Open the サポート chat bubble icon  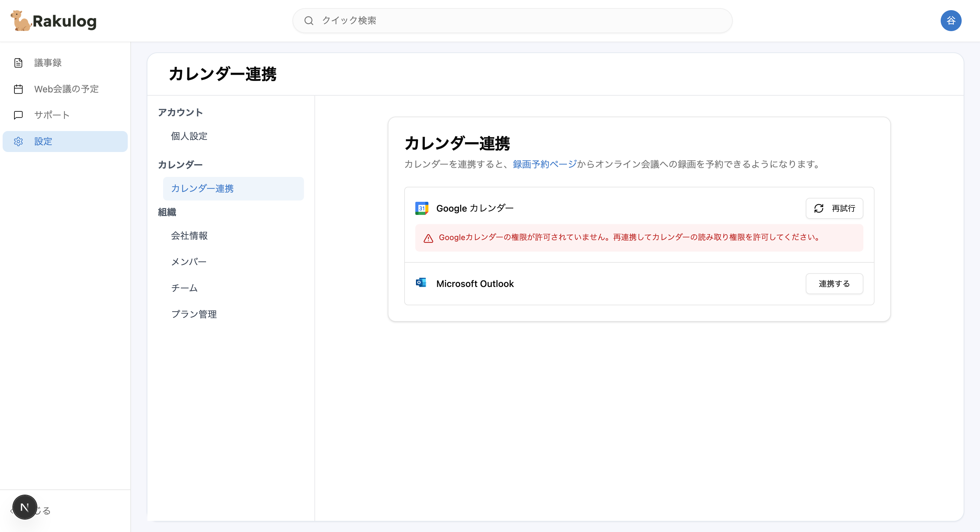[x=19, y=115]
